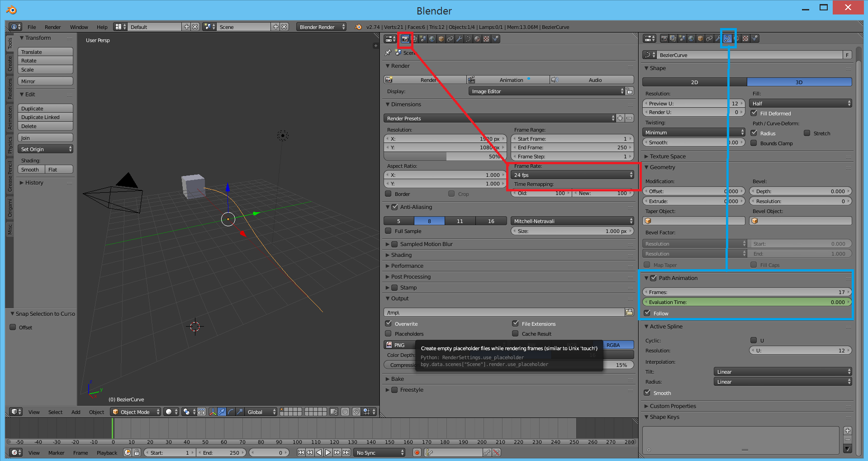
Task: Open the Object Mode dropdown
Action: click(135, 412)
